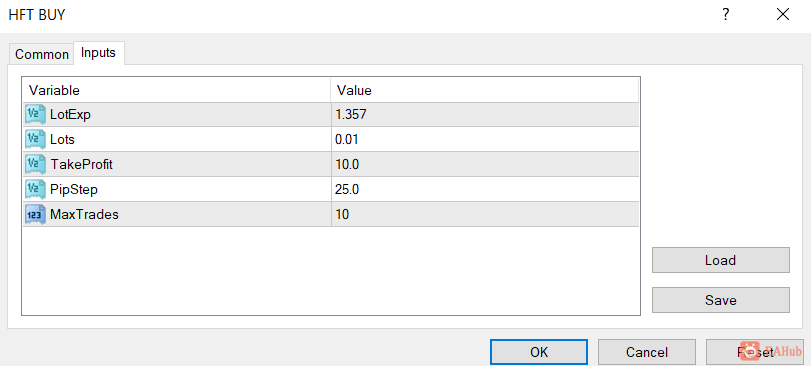Image resolution: width=811 pixels, height=366 pixels.
Task: Click the Lots variable type icon
Action: coord(35,140)
